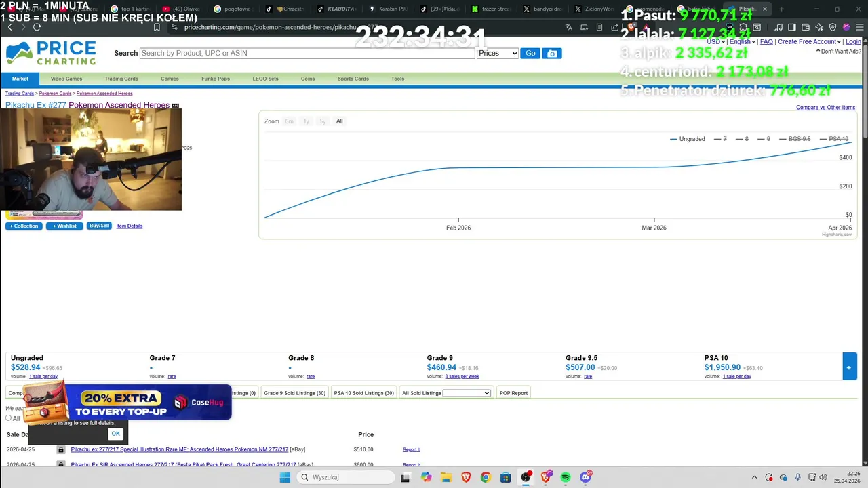
Task: Open the Prices dropdown next to search
Action: (498, 53)
